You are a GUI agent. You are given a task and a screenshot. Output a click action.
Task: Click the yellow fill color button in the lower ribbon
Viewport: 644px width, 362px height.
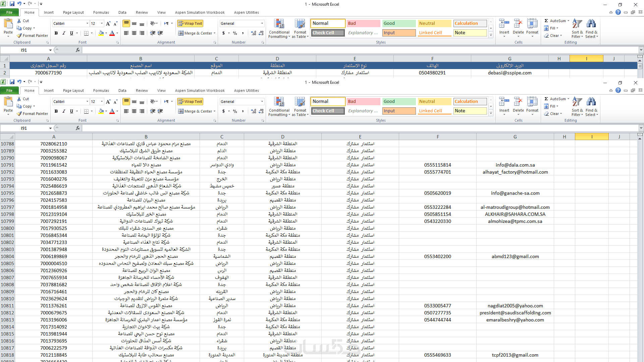pos(101,111)
